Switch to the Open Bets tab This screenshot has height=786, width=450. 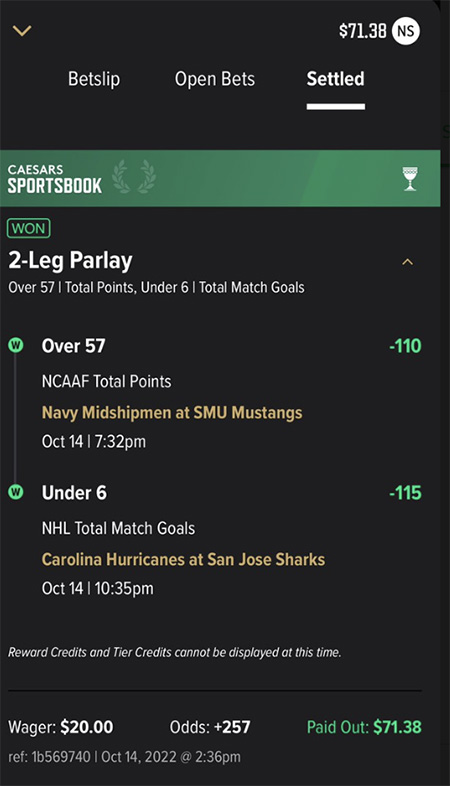click(214, 79)
